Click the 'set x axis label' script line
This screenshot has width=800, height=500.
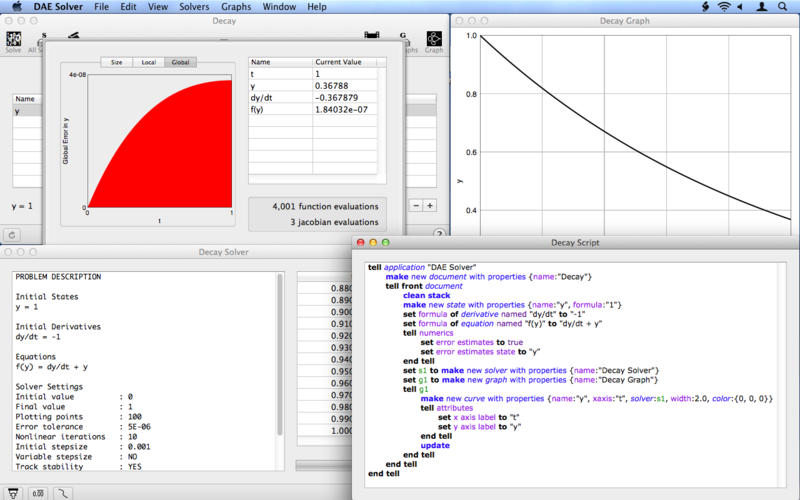coord(479,417)
